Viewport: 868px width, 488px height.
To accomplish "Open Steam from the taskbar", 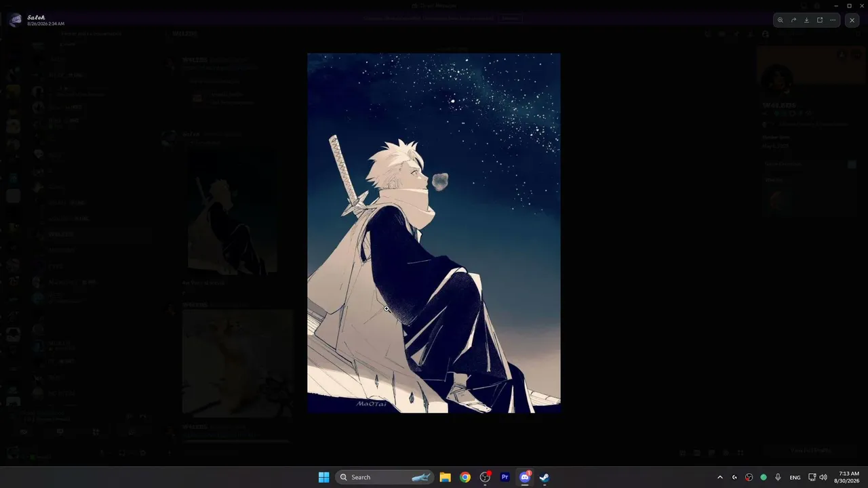I will point(544,477).
